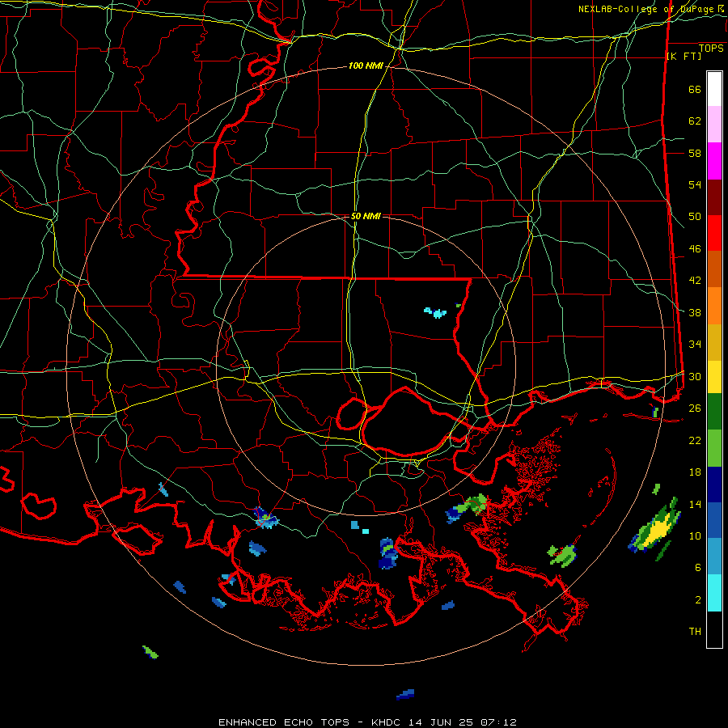Click the bright red legend color band
This screenshot has height=728, width=728.
(x=714, y=233)
